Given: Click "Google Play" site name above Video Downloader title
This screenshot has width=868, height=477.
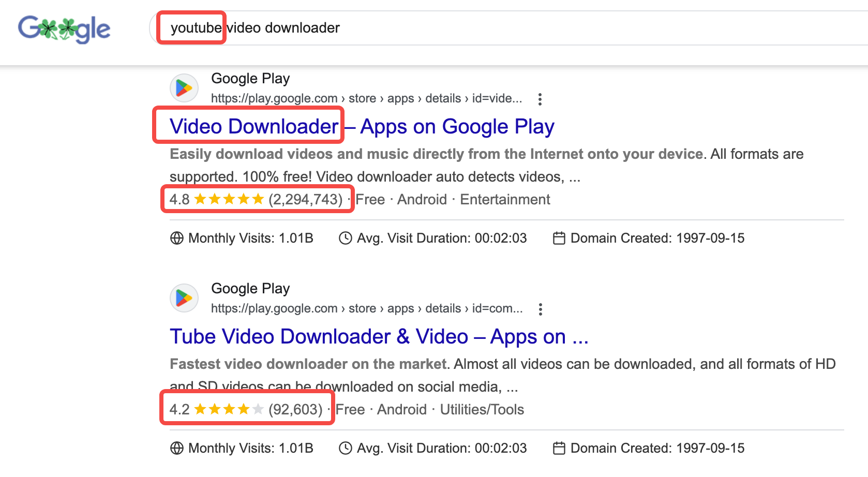Looking at the screenshot, I should click(250, 79).
